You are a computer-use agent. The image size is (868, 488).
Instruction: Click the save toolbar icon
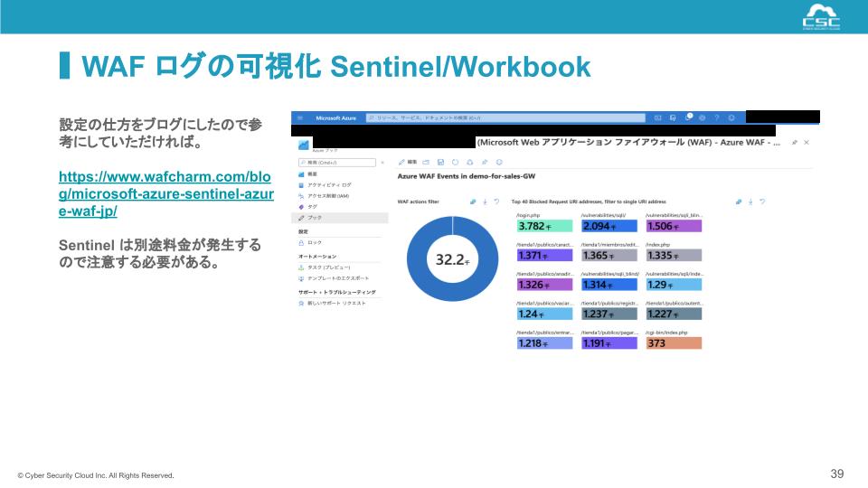(440, 162)
